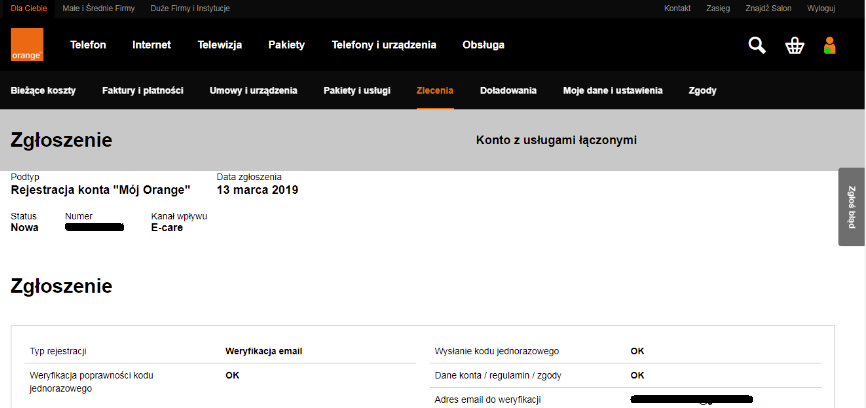The width and height of the screenshot is (866, 408).
Task: Click the Rejestracja konta "Mój Orange" text
Action: point(101,190)
